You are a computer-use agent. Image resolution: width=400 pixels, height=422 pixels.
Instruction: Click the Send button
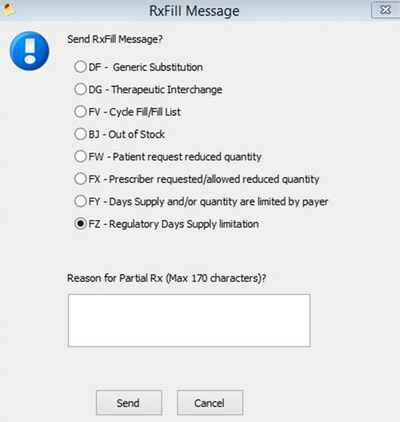[129, 403]
